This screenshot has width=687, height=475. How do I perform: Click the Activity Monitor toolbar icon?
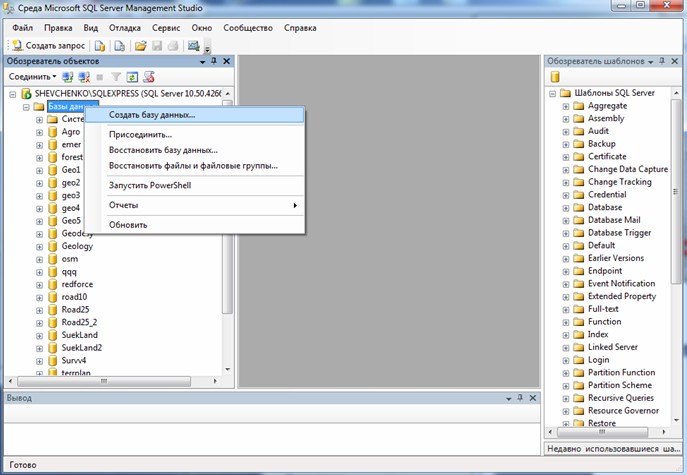pos(193,46)
